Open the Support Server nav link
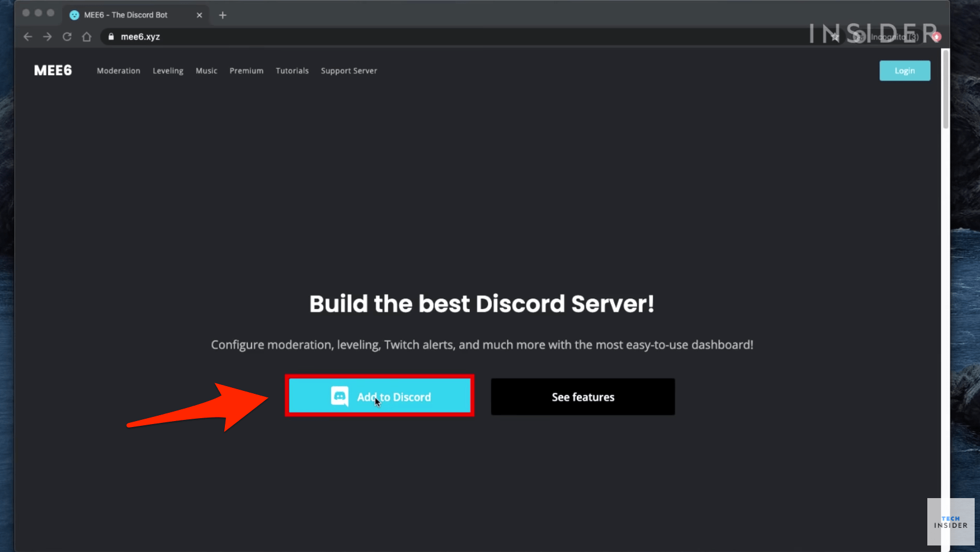Image resolution: width=980 pixels, height=552 pixels. click(x=349, y=71)
